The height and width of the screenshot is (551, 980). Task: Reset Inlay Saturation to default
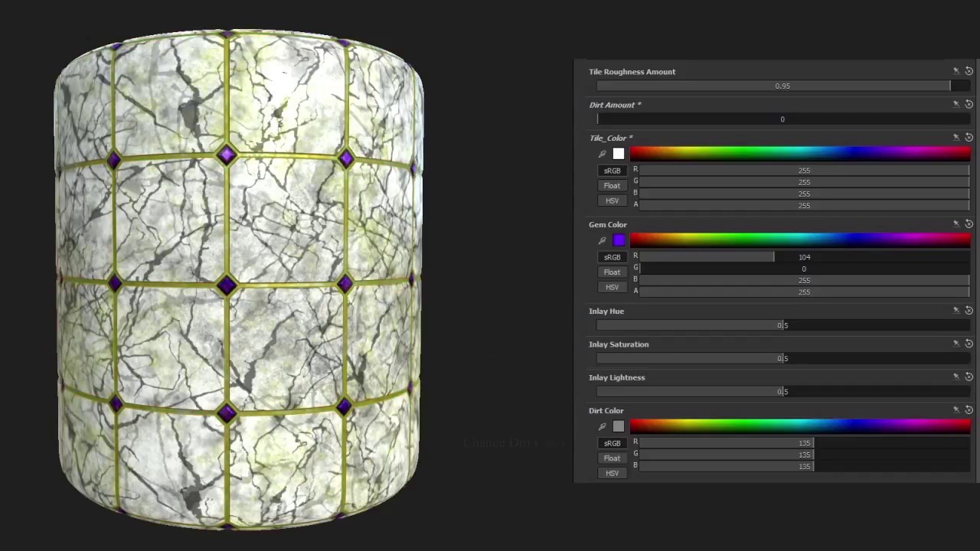[x=969, y=344]
